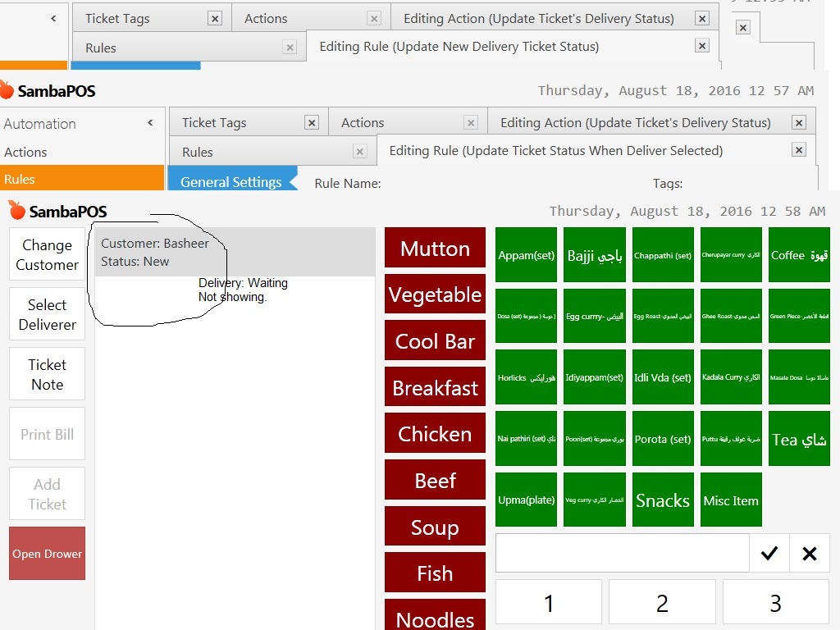This screenshot has height=630, width=840.
Task: Click the "Status: New" ticket text
Action: pyautogui.click(x=135, y=262)
